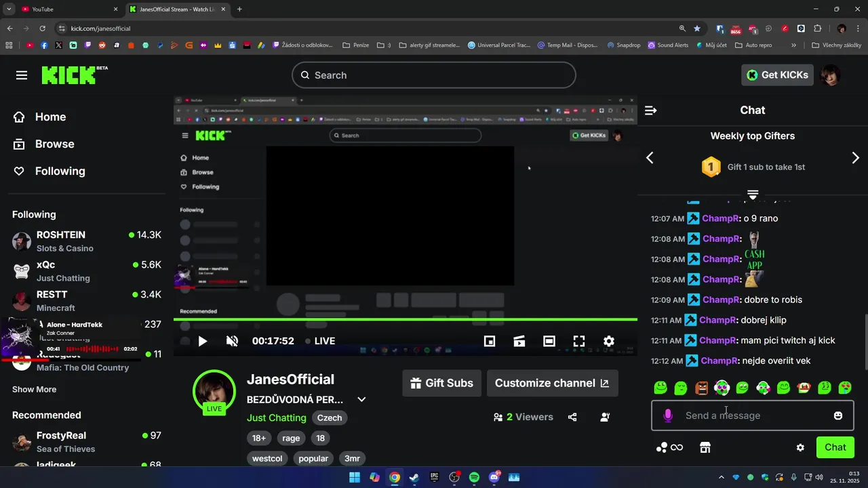Insert the heart-eyes green emote
Image resolution: width=868 pixels, height=488 pixels.
(845, 388)
